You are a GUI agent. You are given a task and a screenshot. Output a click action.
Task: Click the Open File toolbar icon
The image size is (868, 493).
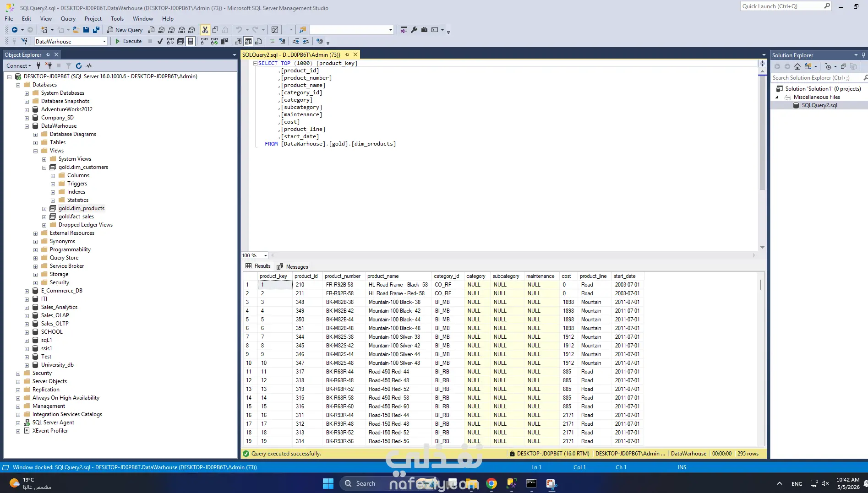pos(76,30)
